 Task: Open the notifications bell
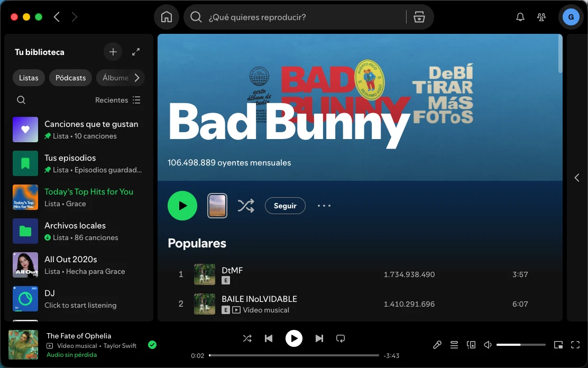(520, 16)
